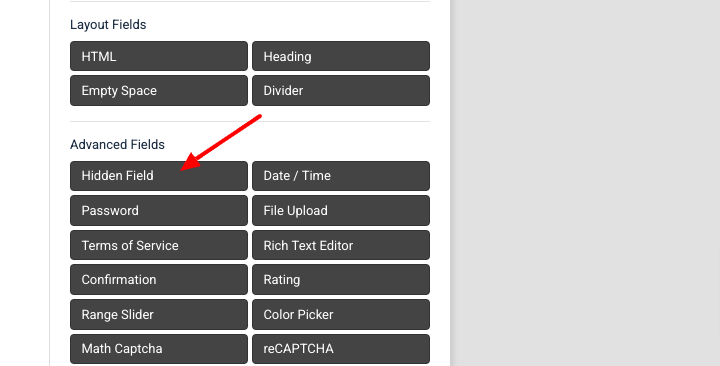Add a reCAPTCHA field
Image resolution: width=720 pixels, height=366 pixels.
point(341,349)
